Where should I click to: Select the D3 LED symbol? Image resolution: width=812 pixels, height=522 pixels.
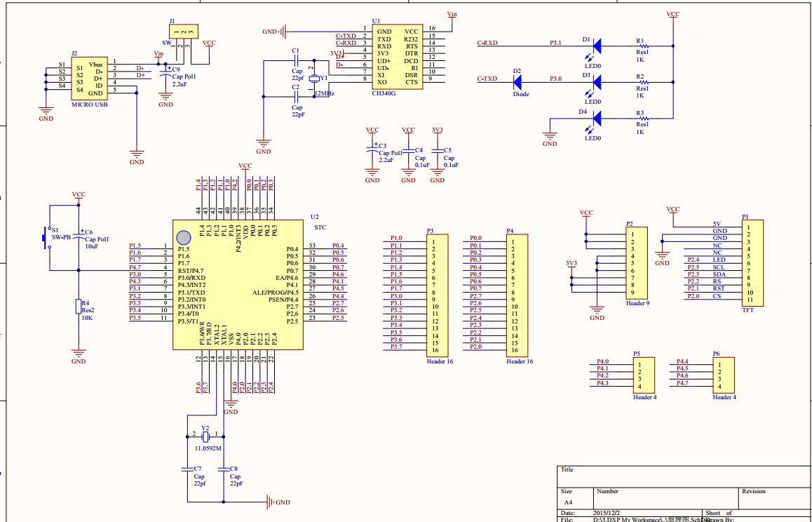(596, 82)
